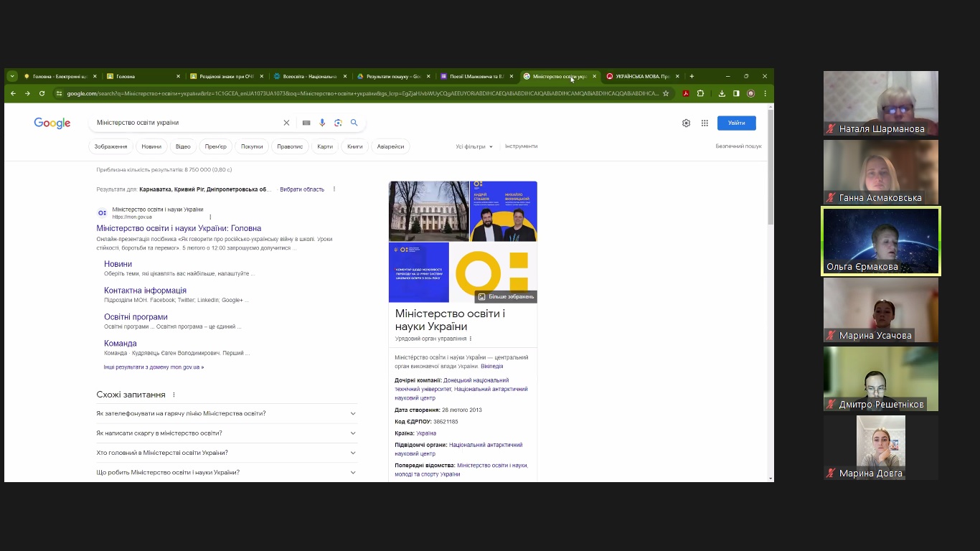Go forward in browser history
This screenshot has width=980, height=551.
pos(27,93)
